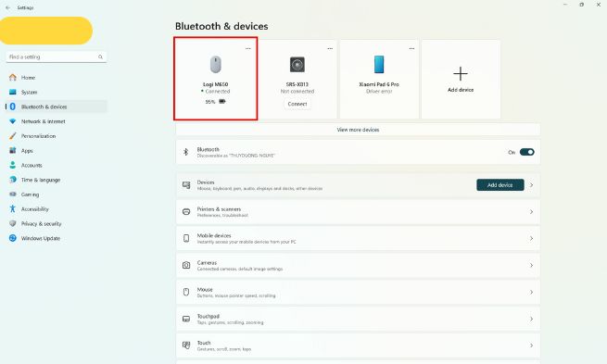Connect the SRS-XB13 speaker
The image size is (607, 364).
(297, 104)
